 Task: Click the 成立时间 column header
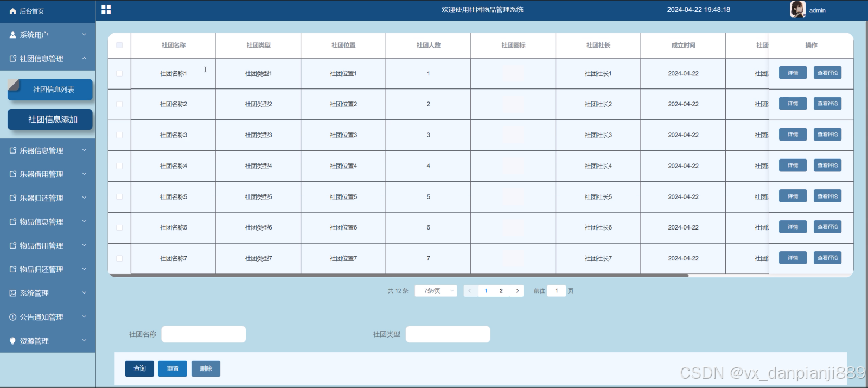tap(683, 46)
